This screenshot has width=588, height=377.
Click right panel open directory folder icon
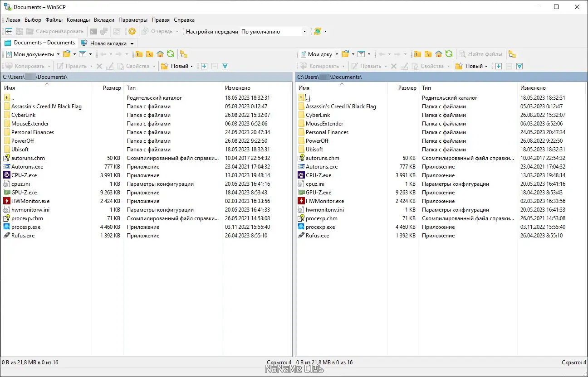(345, 54)
